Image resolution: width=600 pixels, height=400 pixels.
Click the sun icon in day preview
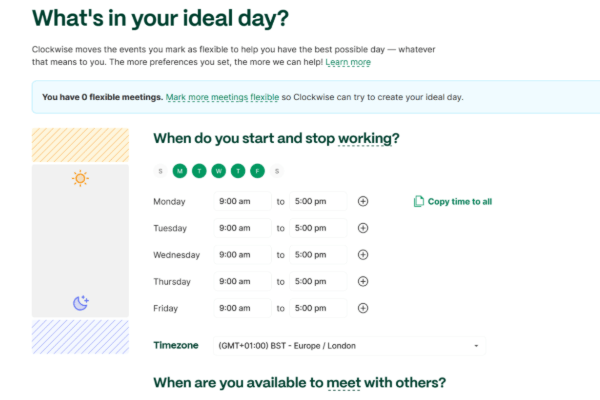[x=80, y=179]
